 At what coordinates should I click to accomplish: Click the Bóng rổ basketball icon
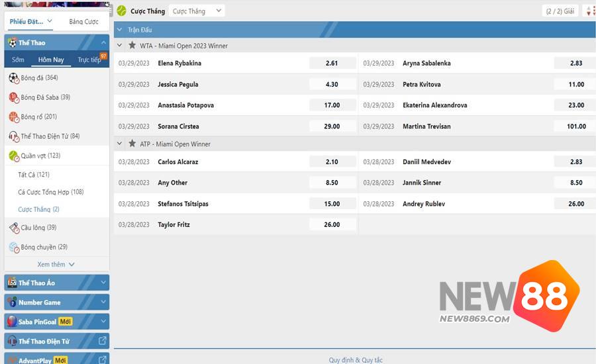click(13, 117)
